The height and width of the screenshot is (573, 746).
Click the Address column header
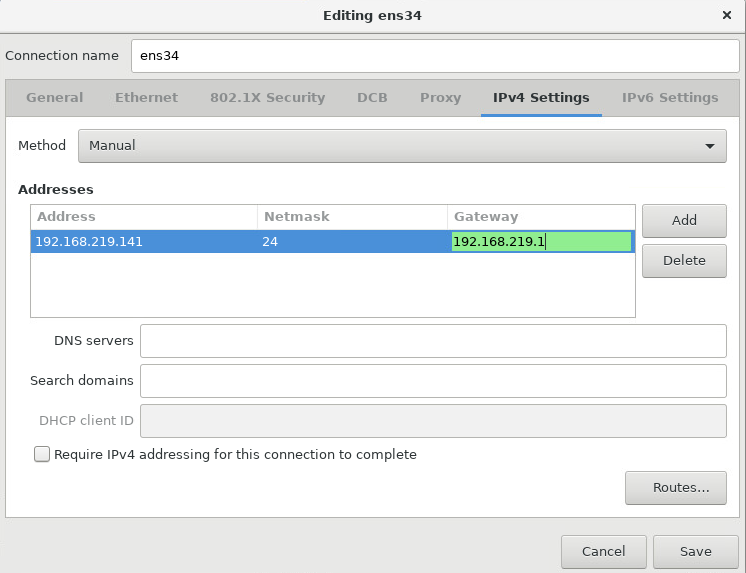[x=144, y=217]
